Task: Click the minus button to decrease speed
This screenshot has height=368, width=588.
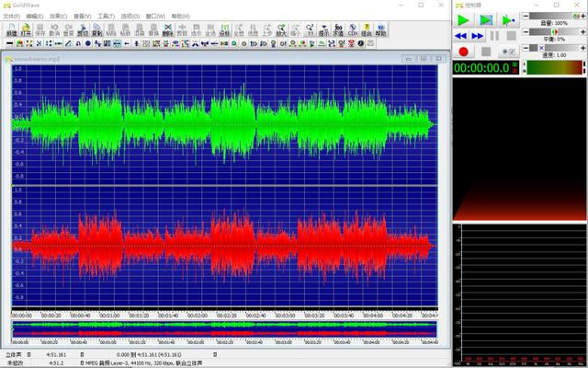Action: (526, 47)
